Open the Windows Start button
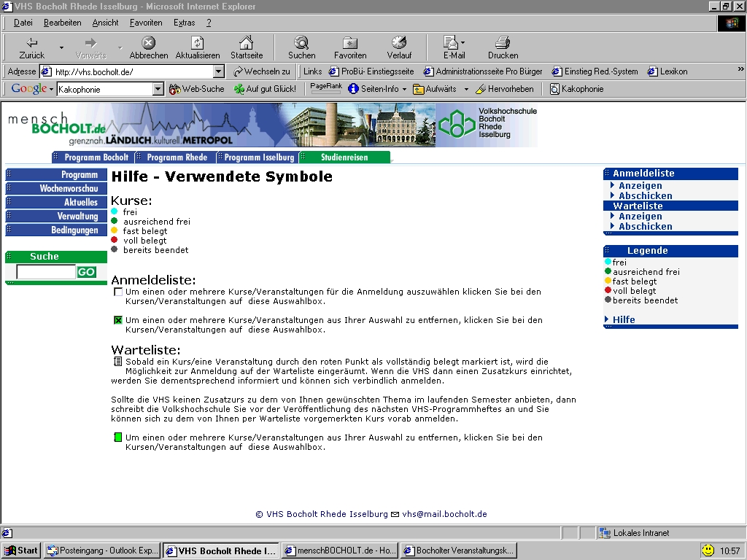The width and height of the screenshot is (747, 560). 21,551
